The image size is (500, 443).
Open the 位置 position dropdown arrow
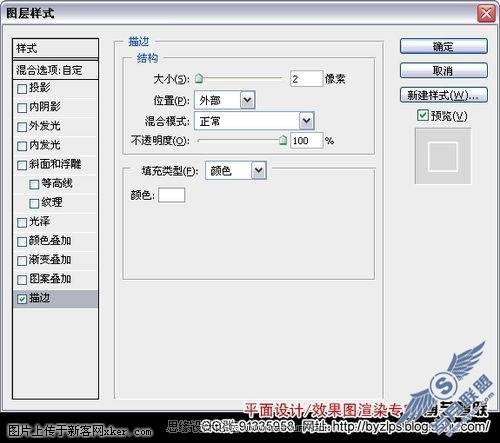tap(247, 100)
